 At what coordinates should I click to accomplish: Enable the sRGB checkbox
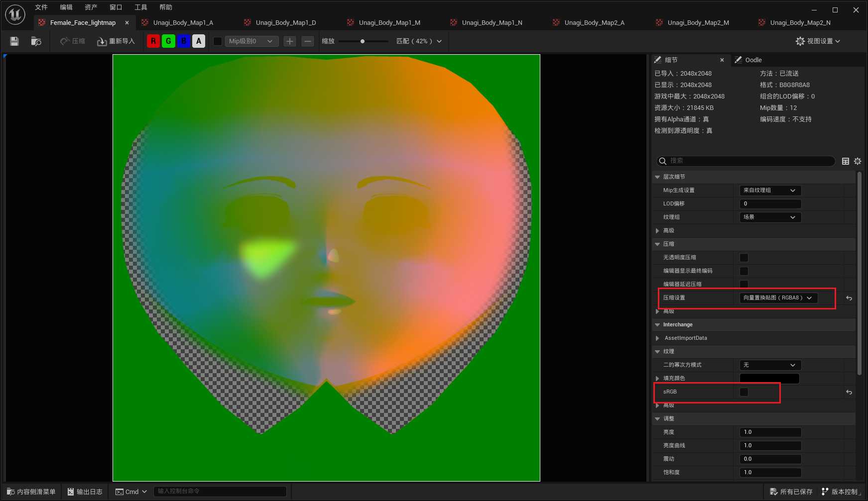(x=744, y=392)
